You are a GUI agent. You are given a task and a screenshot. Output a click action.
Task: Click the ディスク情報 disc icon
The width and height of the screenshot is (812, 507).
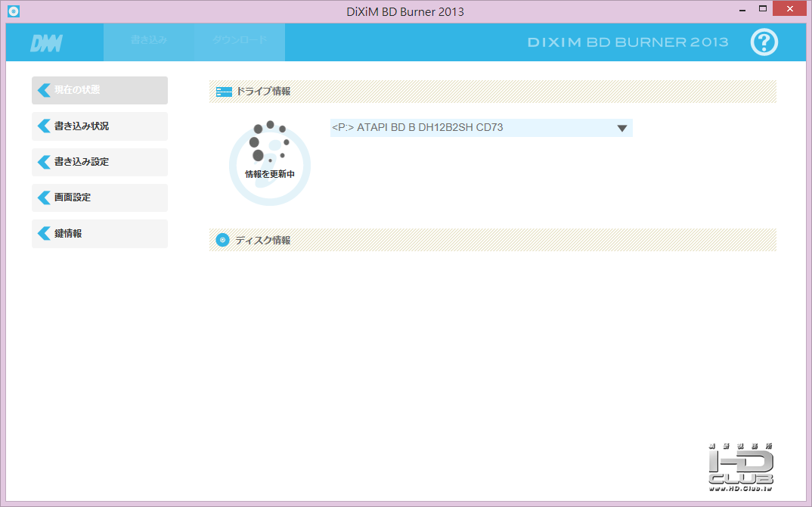[x=223, y=240]
